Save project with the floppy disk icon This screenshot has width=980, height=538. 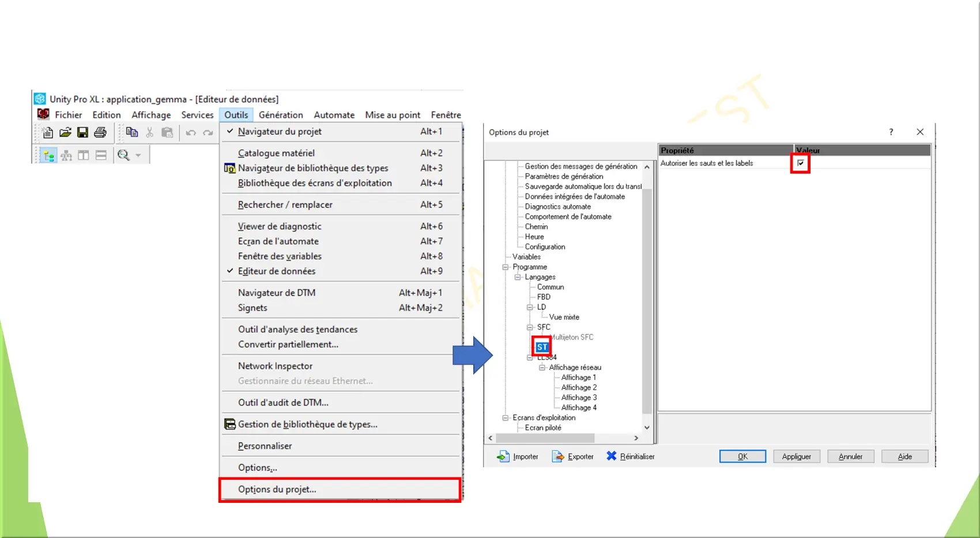tap(82, 133)
